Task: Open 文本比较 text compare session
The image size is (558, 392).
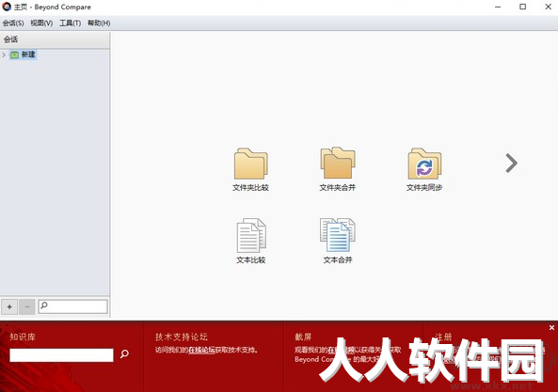Action: (x=251, y=235)
